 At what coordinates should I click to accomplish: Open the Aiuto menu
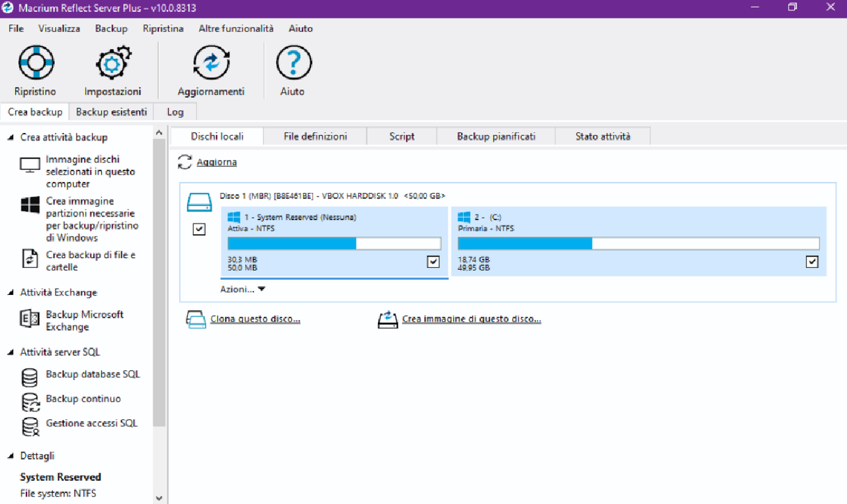301,28
